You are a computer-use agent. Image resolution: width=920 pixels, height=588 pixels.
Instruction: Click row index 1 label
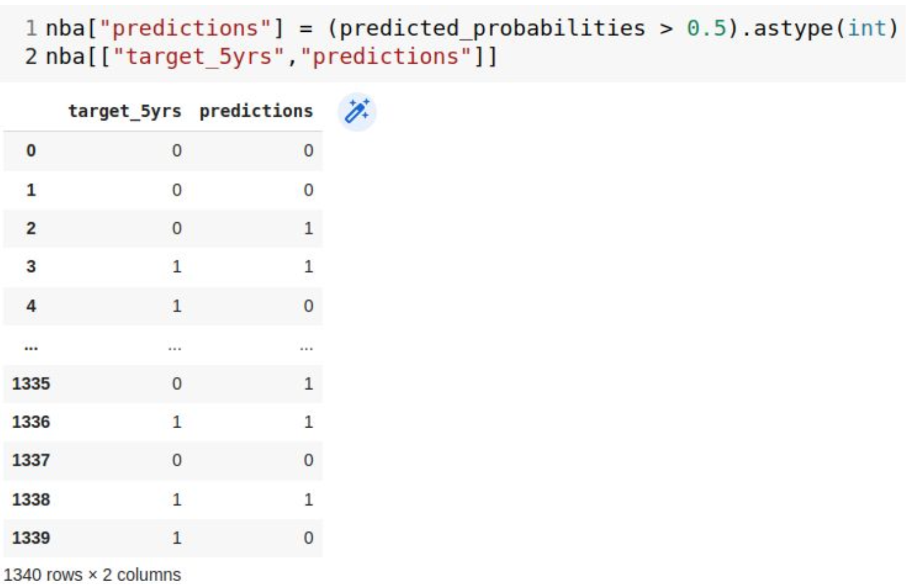(x=31, y=190)
